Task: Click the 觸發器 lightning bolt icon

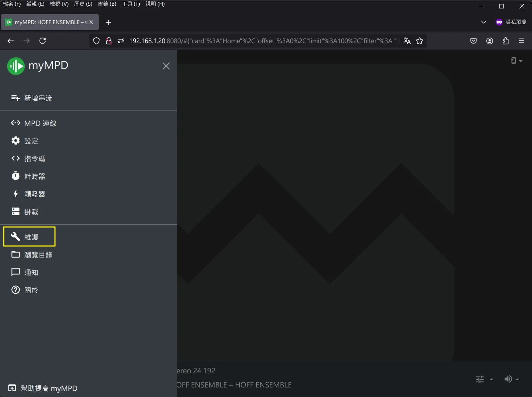Action: pyautogui.click(x=16, y=194)
